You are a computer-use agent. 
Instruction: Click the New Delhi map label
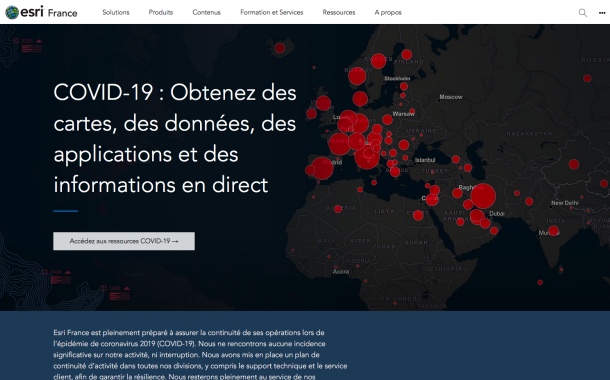tap(564, 203)
